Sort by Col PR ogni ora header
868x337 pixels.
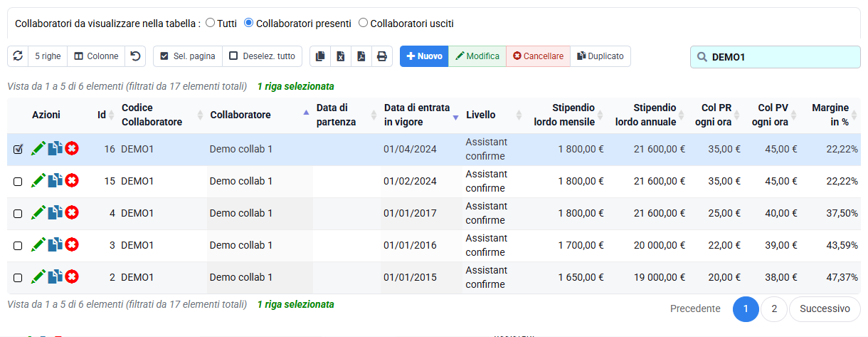pyautogui.click(x=716, y=115)
